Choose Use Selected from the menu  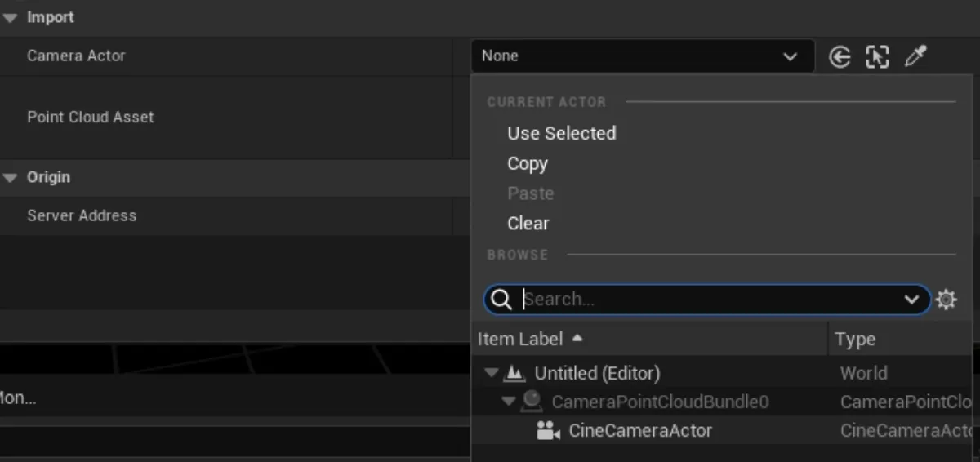pyautogui.click(x=561, y=133)
